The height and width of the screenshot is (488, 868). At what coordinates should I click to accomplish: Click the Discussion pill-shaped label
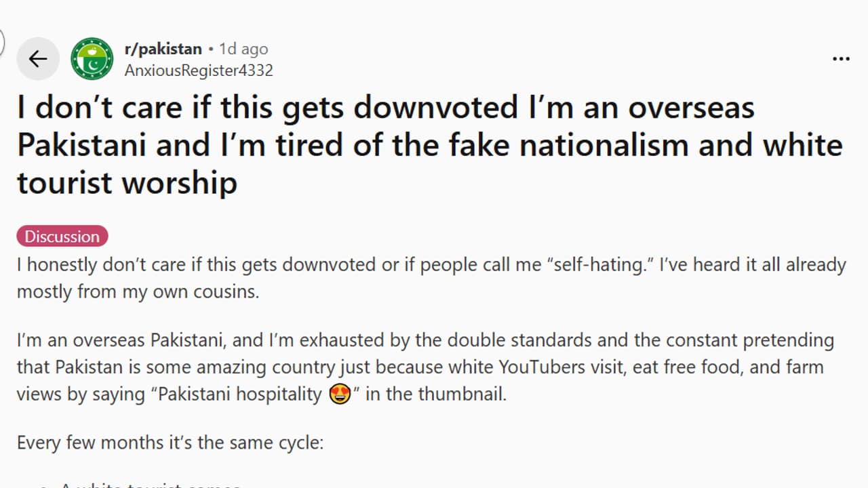[x=62, y=236]
